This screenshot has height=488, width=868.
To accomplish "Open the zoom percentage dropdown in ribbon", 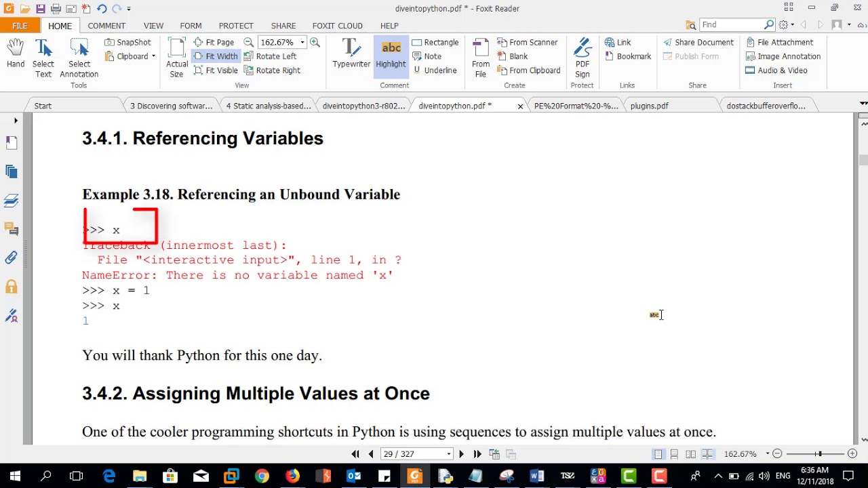I will [302, 42].
